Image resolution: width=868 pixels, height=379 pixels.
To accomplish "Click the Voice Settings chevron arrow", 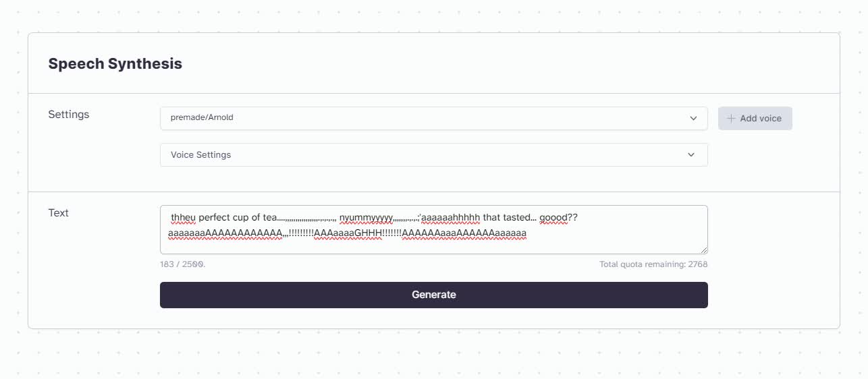I will [691, 154].
